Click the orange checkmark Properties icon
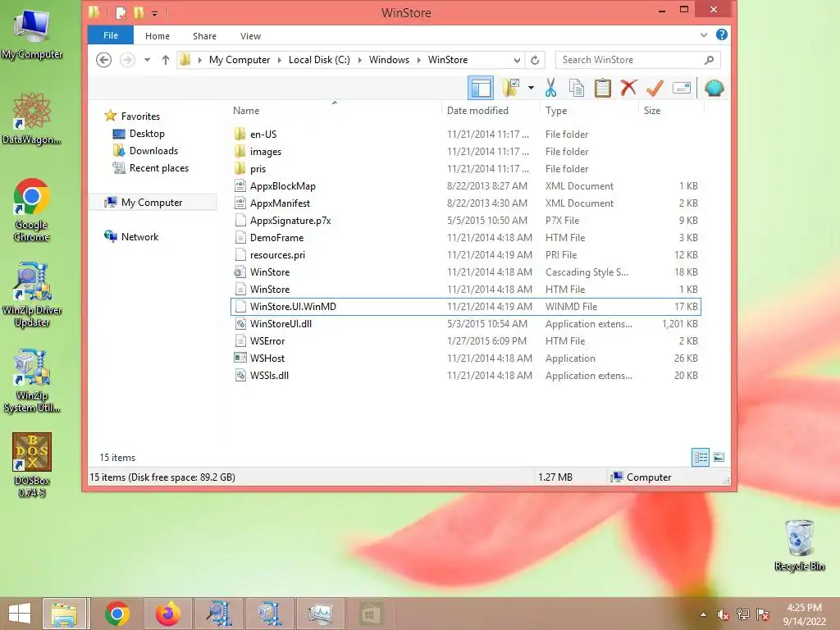The height and width of the screenshot is (630, 840). pos(655,88)
